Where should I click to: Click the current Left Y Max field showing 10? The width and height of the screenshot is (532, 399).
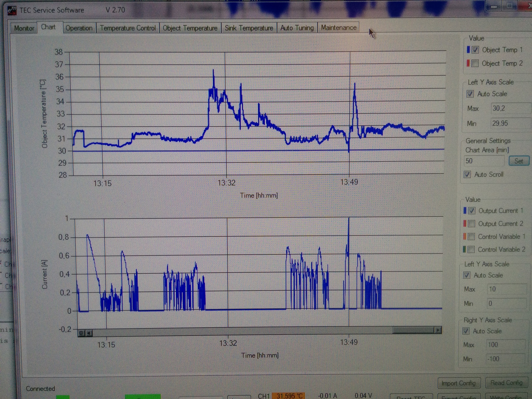[x=507, y=289]
